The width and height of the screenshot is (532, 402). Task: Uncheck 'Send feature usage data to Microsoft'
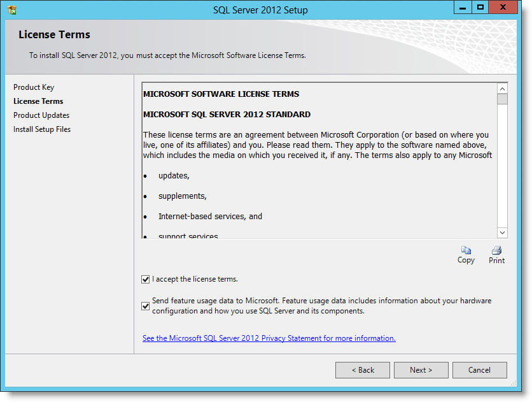[x=145, y=306]
